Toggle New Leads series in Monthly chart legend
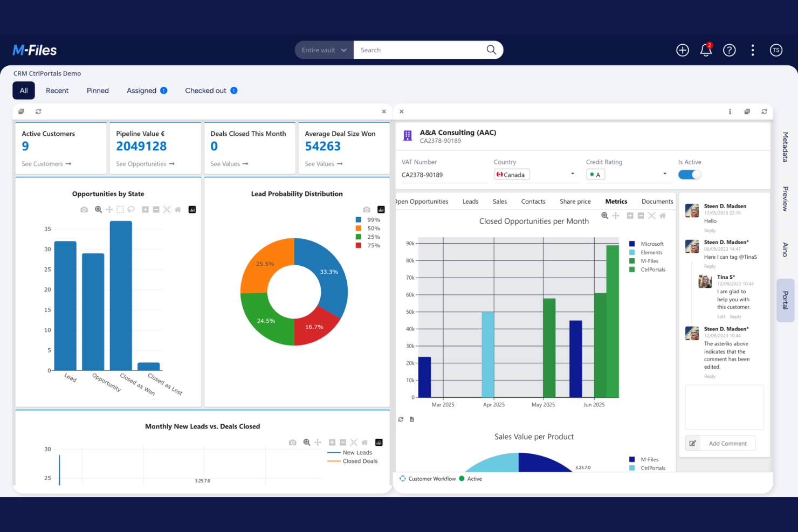This screenshot has width=798, height=532. click(350, 453)
